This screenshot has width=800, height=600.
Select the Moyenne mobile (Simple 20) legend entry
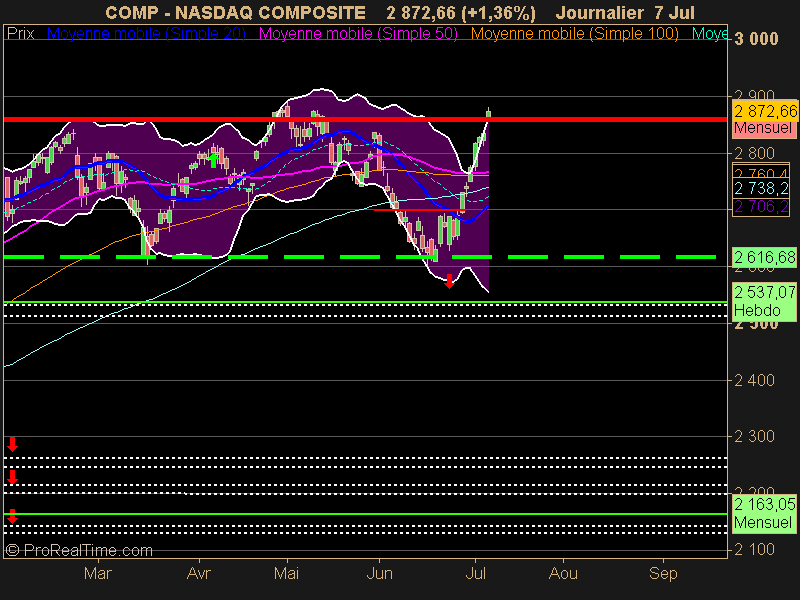coord(146,34)
